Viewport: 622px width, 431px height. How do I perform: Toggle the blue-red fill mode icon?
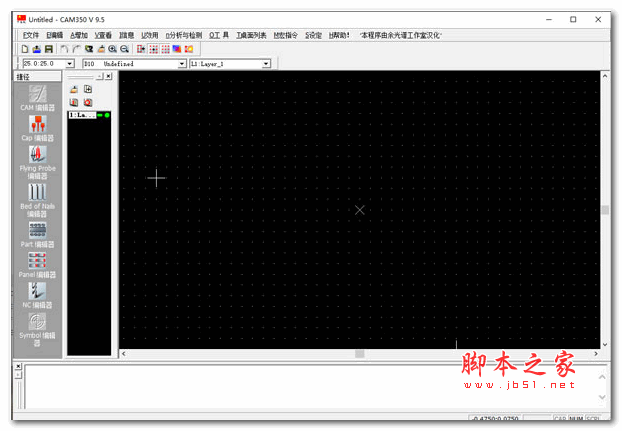point(177,49)
